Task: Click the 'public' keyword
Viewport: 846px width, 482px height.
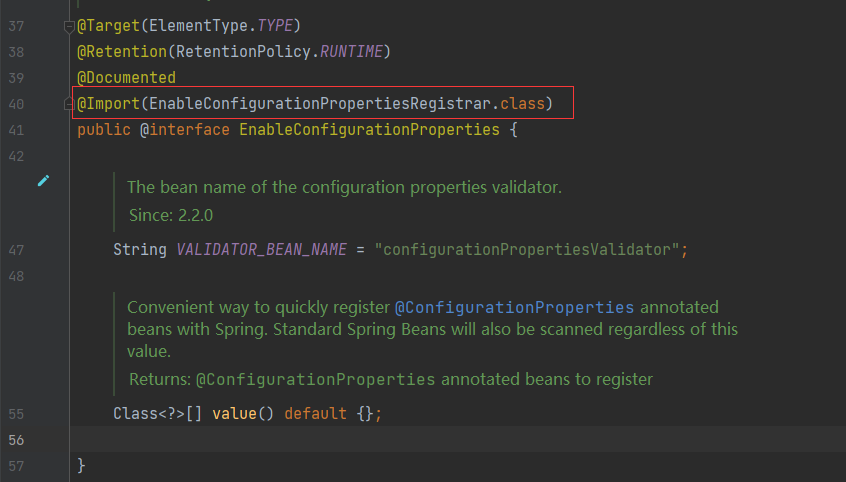Action: [104, 130]
